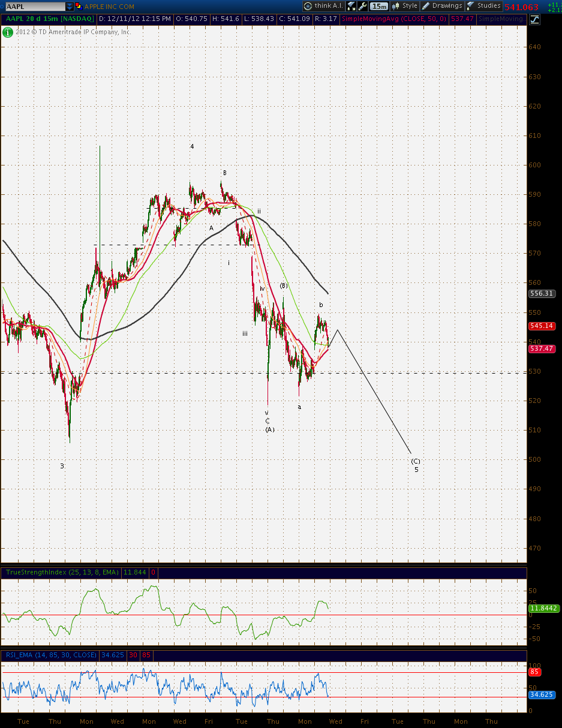The width and height of the screenshot is (562, 728).
Task: Click the RSI_EMA 34.625 header value
Action: (112, 655)
